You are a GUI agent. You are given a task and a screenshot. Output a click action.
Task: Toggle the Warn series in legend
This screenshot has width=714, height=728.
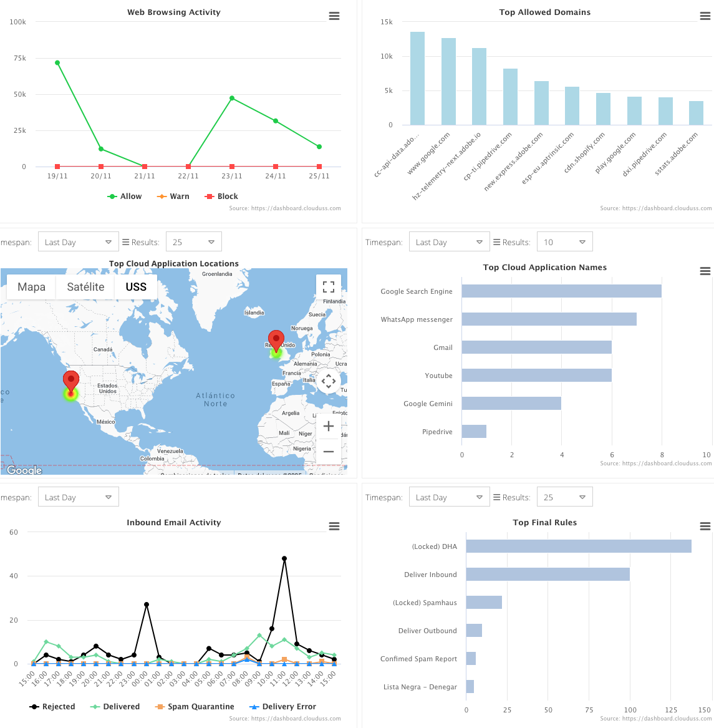173,197
